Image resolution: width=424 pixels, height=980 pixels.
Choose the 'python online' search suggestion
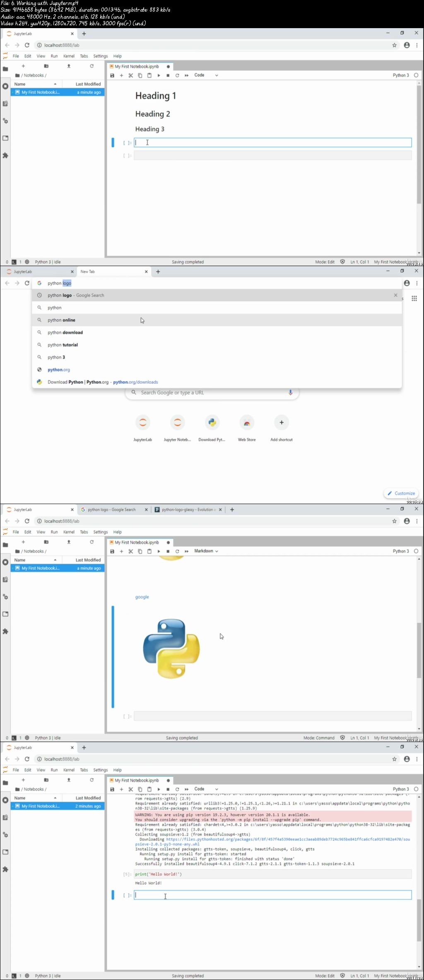(x=217, y=320)
